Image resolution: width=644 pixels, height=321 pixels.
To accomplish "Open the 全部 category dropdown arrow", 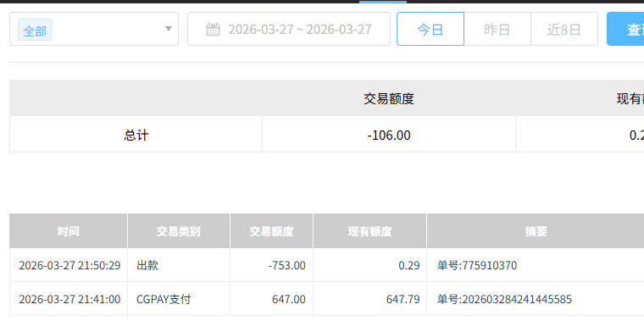I will [169, 29].
